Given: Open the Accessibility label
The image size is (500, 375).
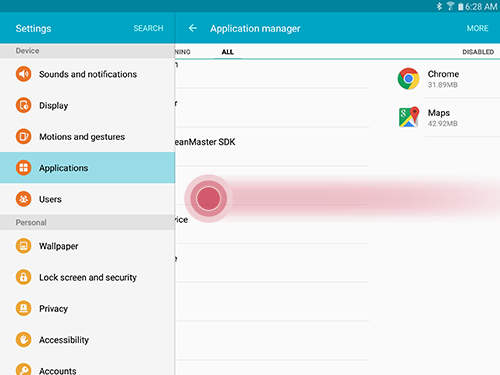Looking at the screenshot, I should click(x=64, y=340).
